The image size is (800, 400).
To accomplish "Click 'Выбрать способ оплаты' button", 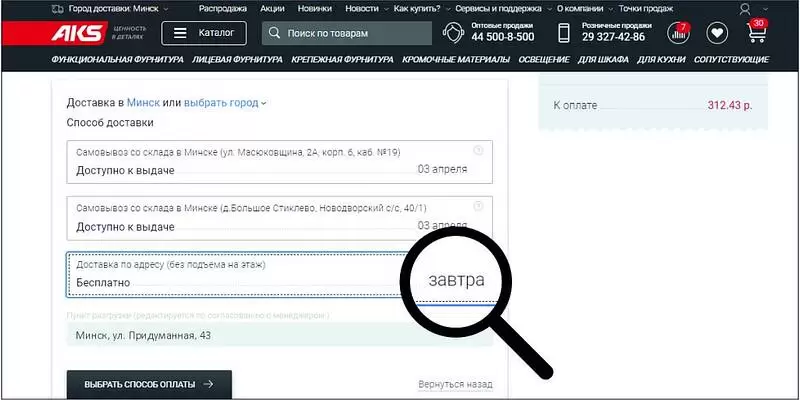I will 149,383.
